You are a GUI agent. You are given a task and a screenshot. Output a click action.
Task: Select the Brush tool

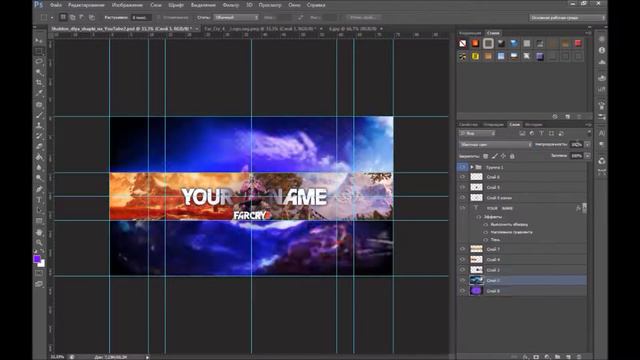(x=39, y=115)
